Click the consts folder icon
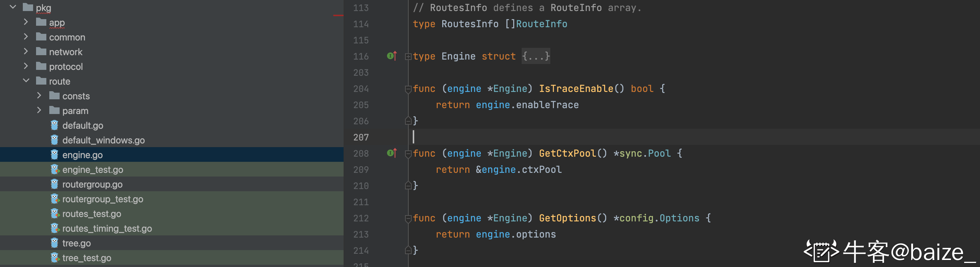 [x=54, y=95]
